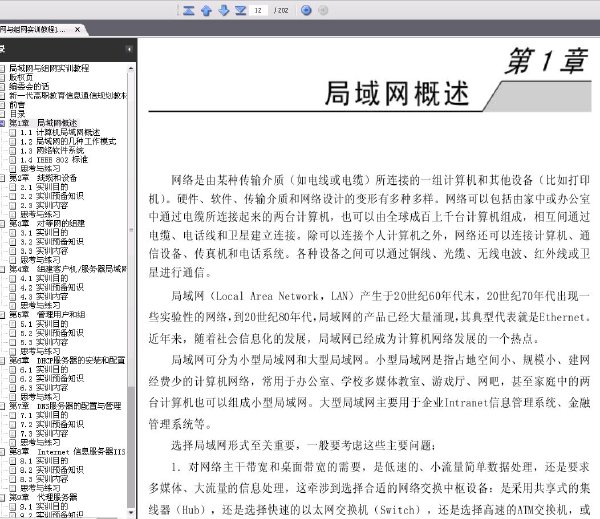
Task: Click the greyed forward view button
Action: [323, 10]
